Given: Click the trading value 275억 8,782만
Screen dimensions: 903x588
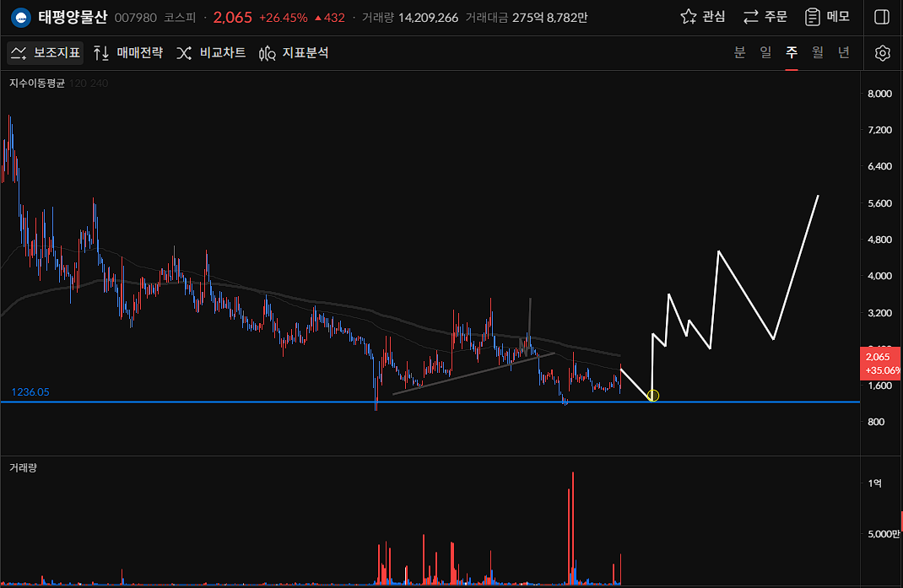Looking at the screenshot, I should pos(549,18).
